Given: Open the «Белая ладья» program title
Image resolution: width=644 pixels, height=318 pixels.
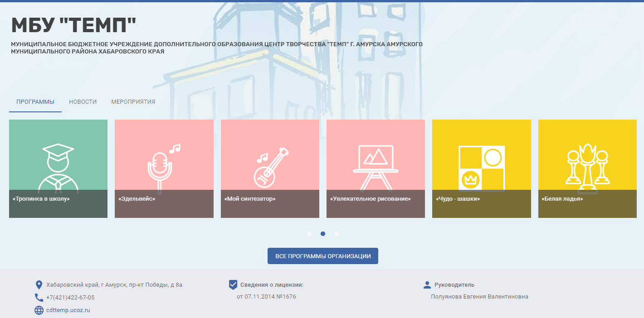Looking at the screenshot, I should (x=562, y=199).
